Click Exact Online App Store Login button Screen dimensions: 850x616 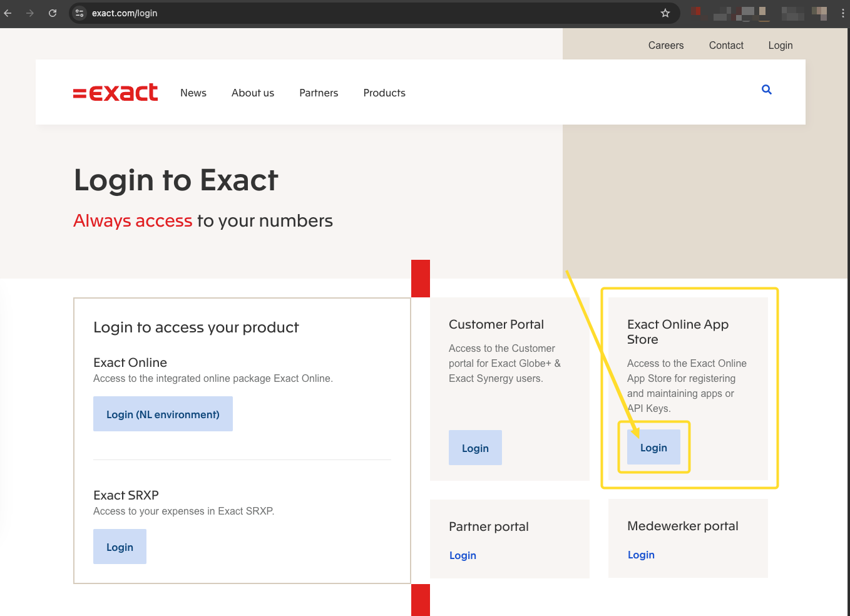(x=653, y=447)
